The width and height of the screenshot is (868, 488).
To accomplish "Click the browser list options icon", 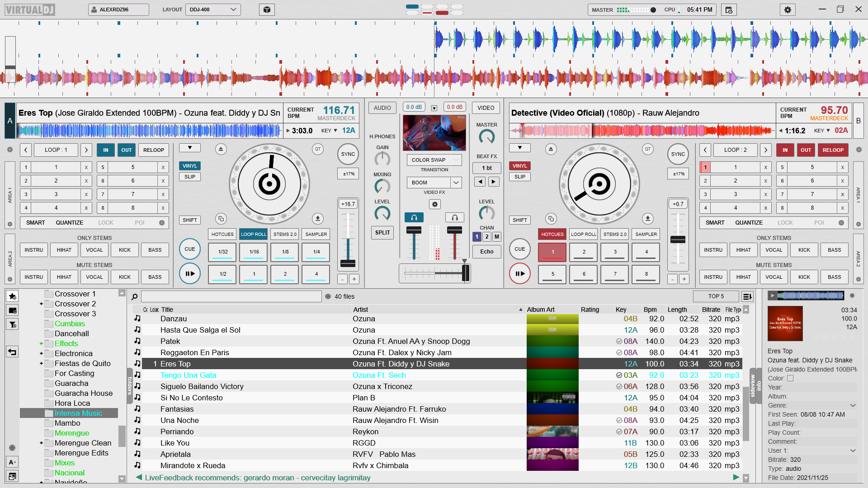I will [x=747, y=296].
